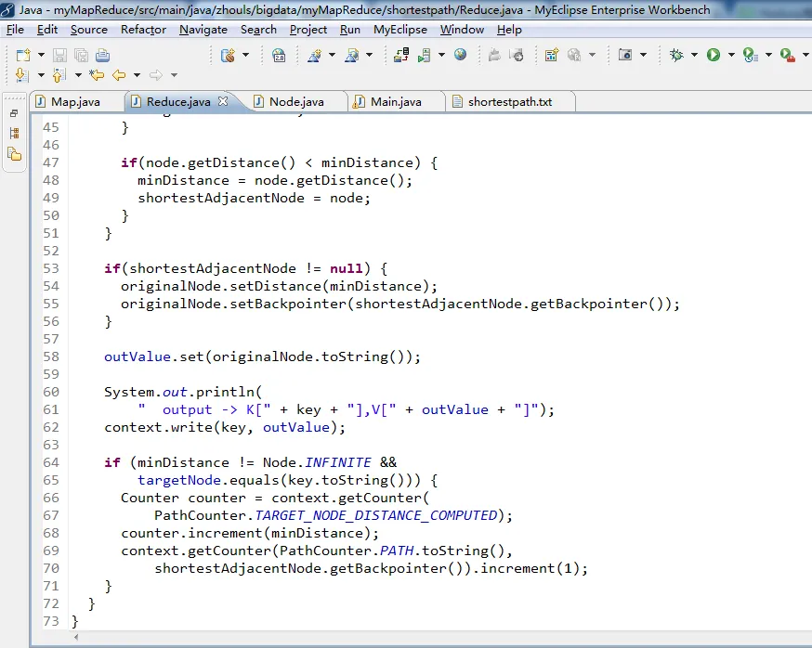The height and width of the screenshot is (648, 812).
Task: Open the Help menu
Action: click(x=509, y=30)
